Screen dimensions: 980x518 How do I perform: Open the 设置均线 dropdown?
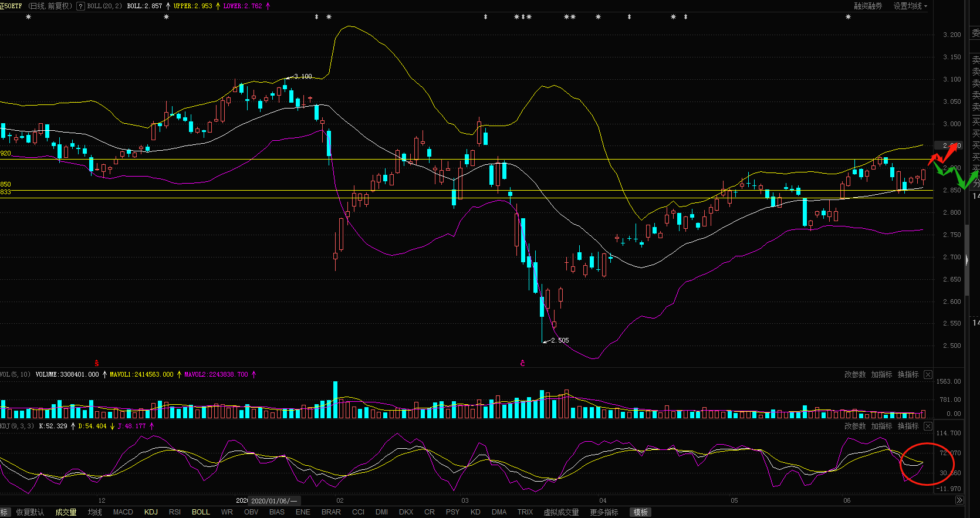tap(910, 6)
